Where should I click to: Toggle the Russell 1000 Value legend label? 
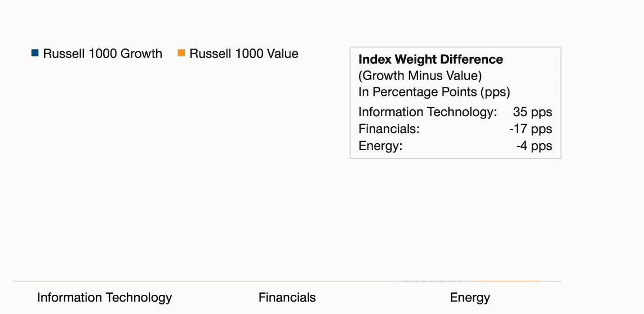point(244,54)
